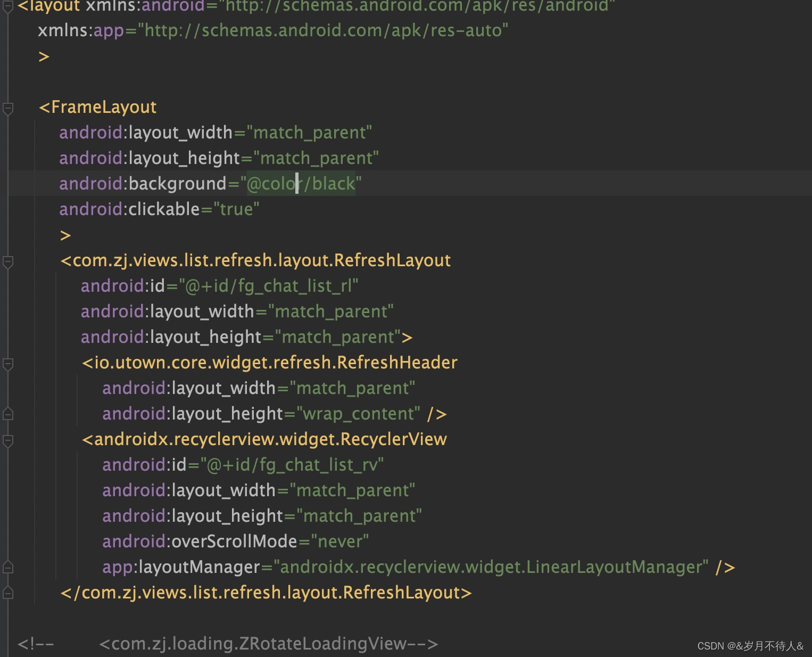
Task: Click fold-end marker beside layoutManager line
Action: point(8,567)
